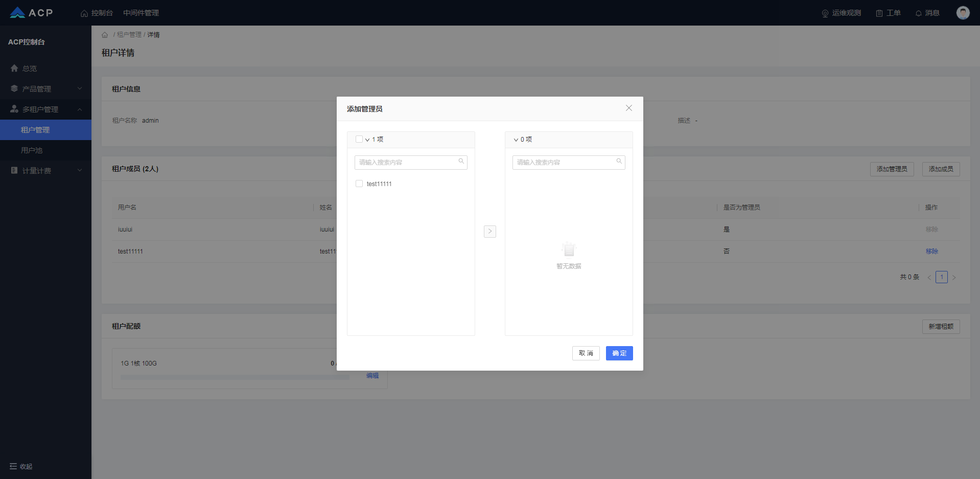Click the ACP logo in header
Screen dimensions: 980x479
coord(31,13)
